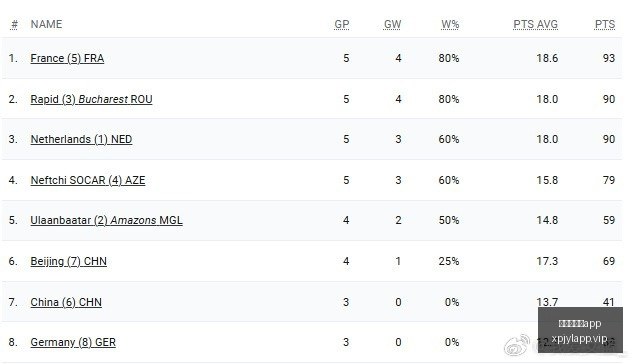Open the Beijing (7) CHN link
This screenshot has width=634, height=364.
(69, 261)
